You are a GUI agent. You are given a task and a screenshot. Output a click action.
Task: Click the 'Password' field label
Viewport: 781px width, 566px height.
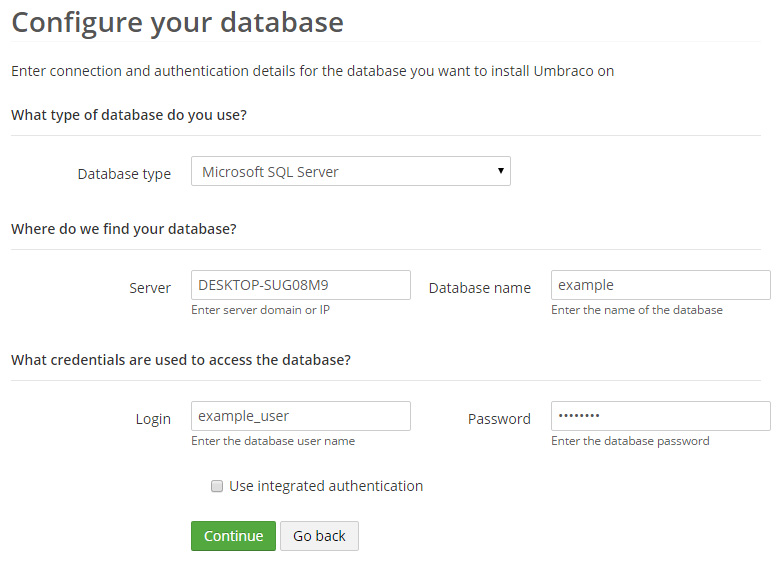(x=499, y=419)
